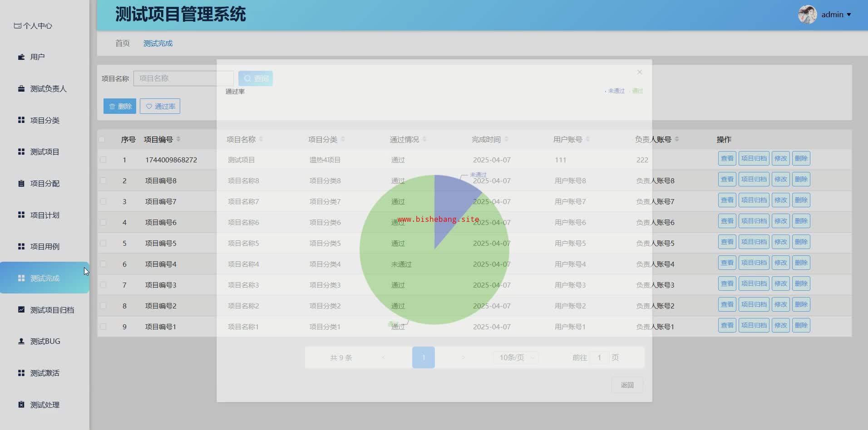Viewport: 868px width, 430px height.
Task: Focus the 项目名称 search input field
Action: 183,78
